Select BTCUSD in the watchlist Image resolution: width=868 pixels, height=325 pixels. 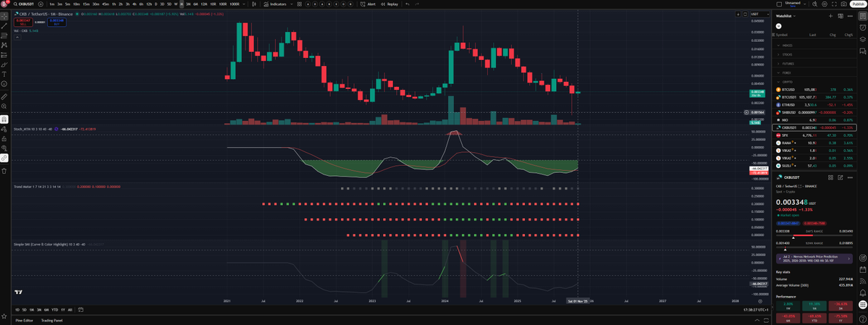(814, 89)
